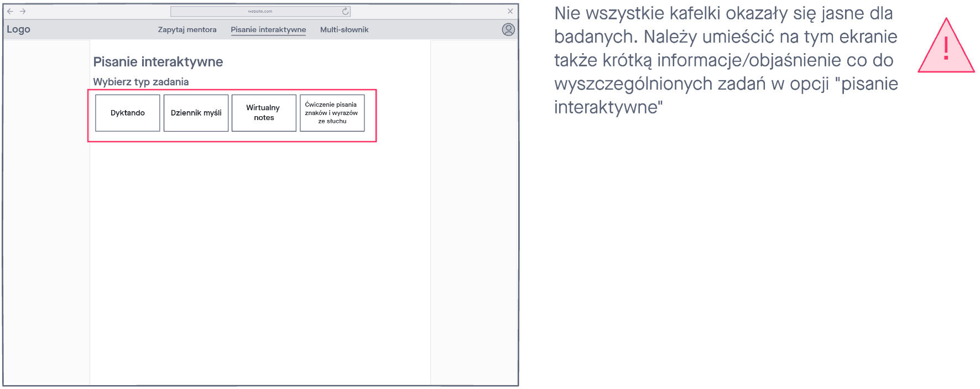Open the Multi-słownik menu item
The width and height of the screenshot is (980, 389).
click(x=344, y=30)
